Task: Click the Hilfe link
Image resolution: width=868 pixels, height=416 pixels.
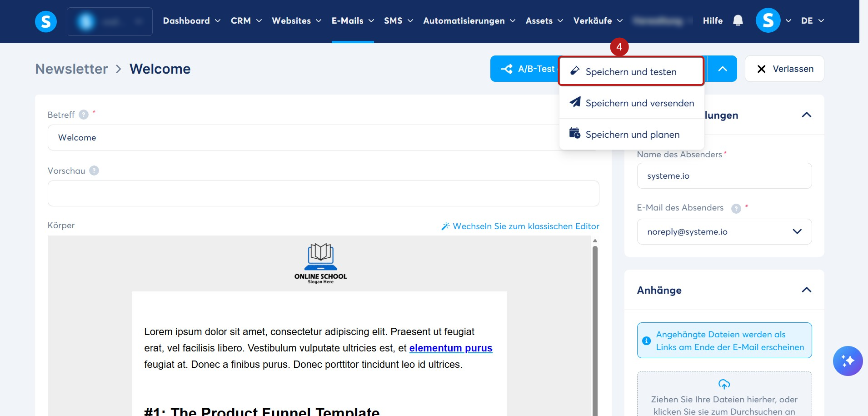Action: click(713, 20)
